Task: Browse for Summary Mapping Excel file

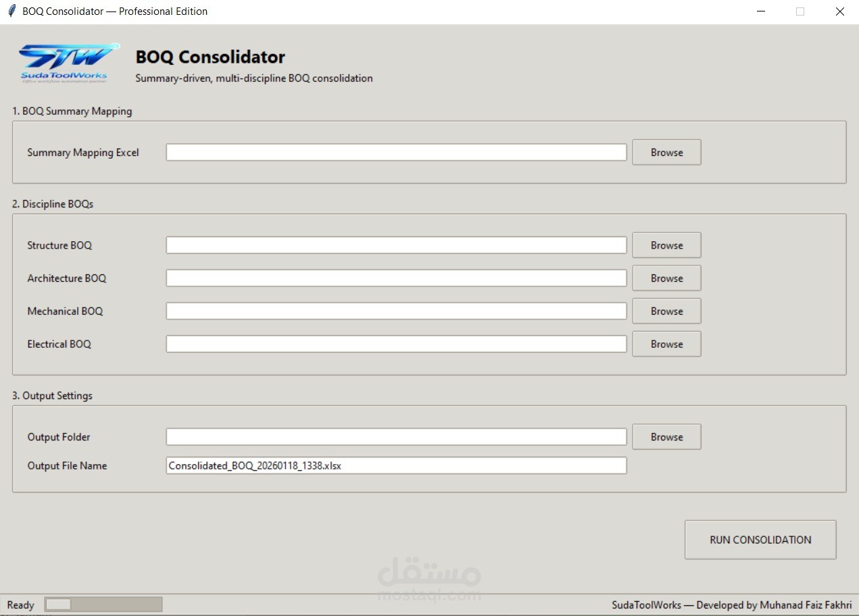Action: 666,153
